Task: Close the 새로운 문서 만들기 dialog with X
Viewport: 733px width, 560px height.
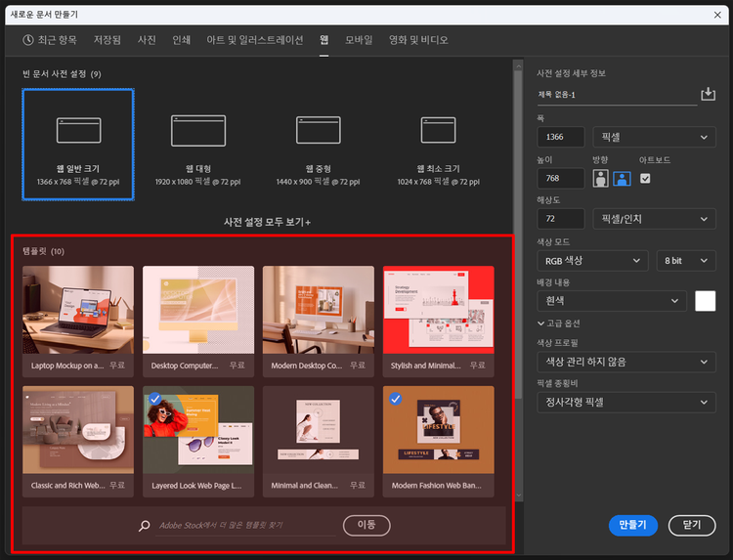Action: tap(717, 15)
